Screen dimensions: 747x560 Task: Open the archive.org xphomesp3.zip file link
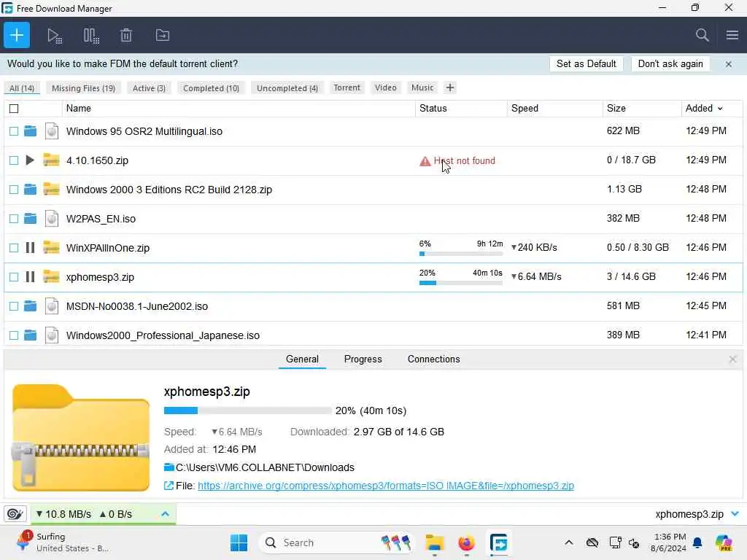click(386, 486)
